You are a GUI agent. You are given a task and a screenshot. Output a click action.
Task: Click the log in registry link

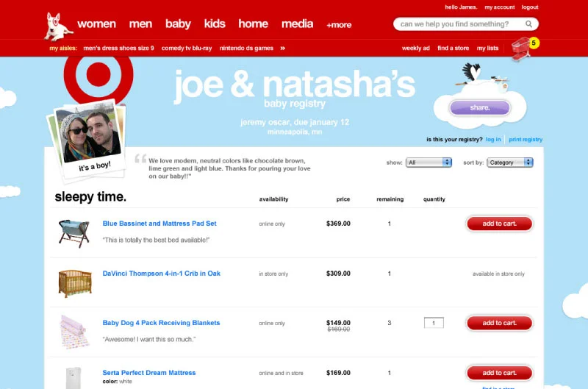(493, 139)
